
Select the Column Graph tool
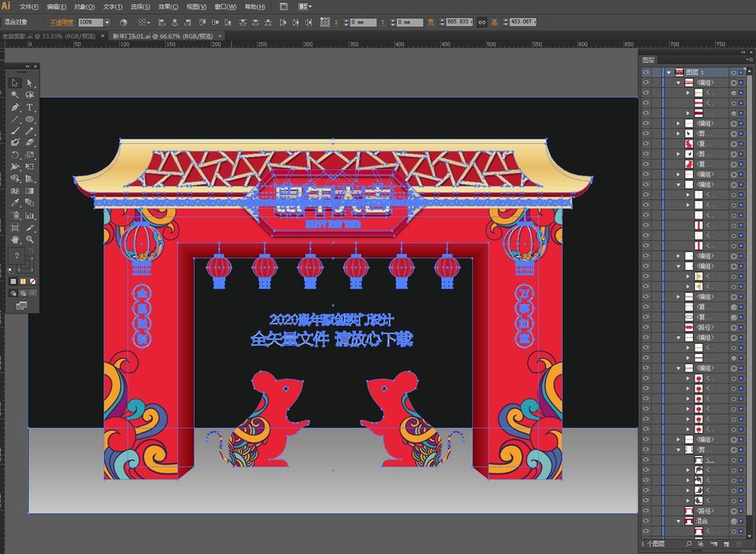(x=29, y=215)
